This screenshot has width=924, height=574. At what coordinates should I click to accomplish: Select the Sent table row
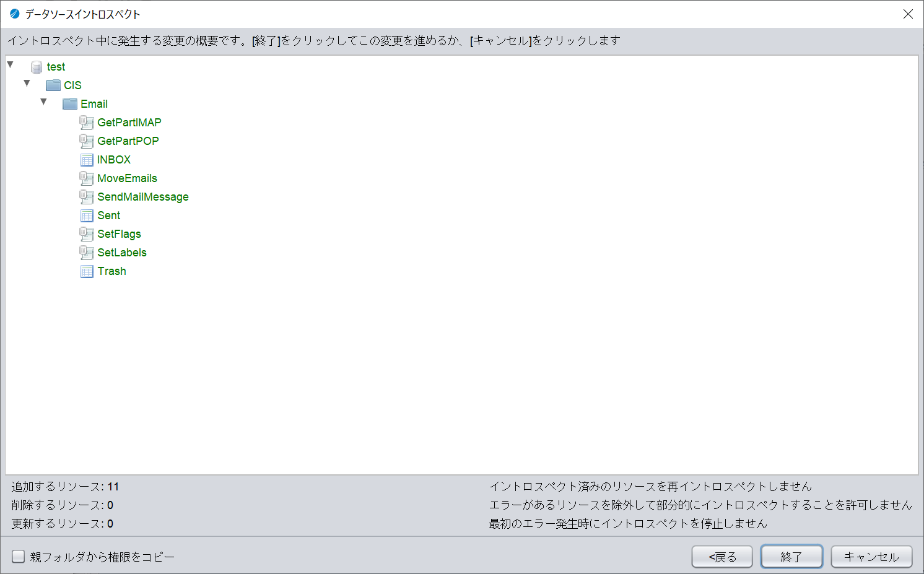(x=109, y=215)
